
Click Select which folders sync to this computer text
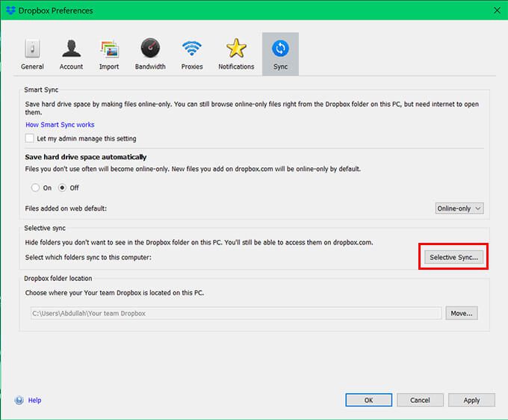[x=88, y=257]
